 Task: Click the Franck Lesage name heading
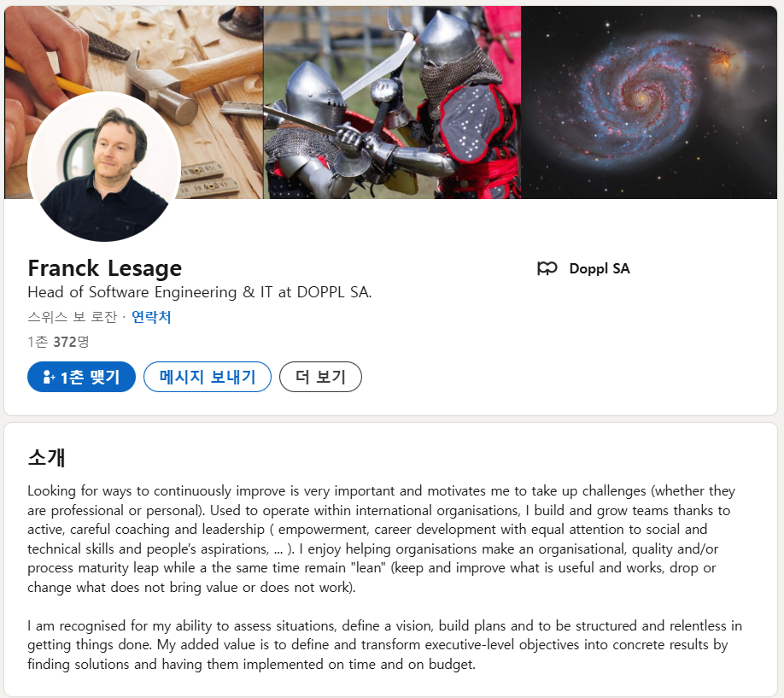pos(104,268)
